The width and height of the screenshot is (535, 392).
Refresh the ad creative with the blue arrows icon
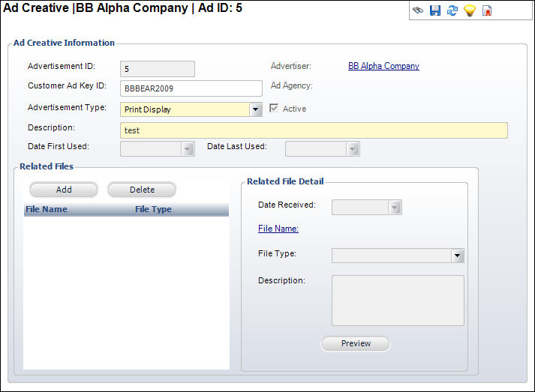(x=452, y=11)
